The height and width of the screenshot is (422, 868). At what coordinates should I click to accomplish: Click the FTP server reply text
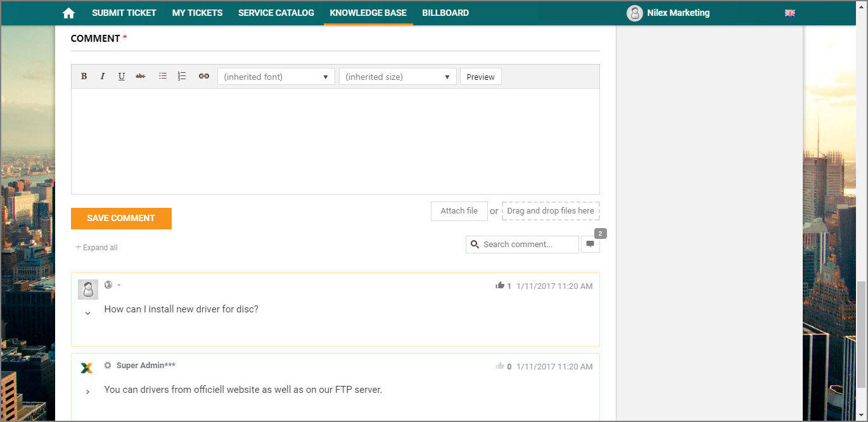point(243,390)
